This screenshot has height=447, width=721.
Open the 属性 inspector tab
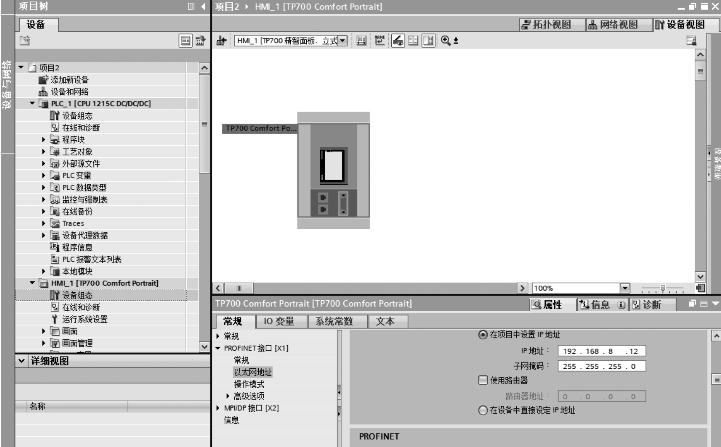[553, 304]
